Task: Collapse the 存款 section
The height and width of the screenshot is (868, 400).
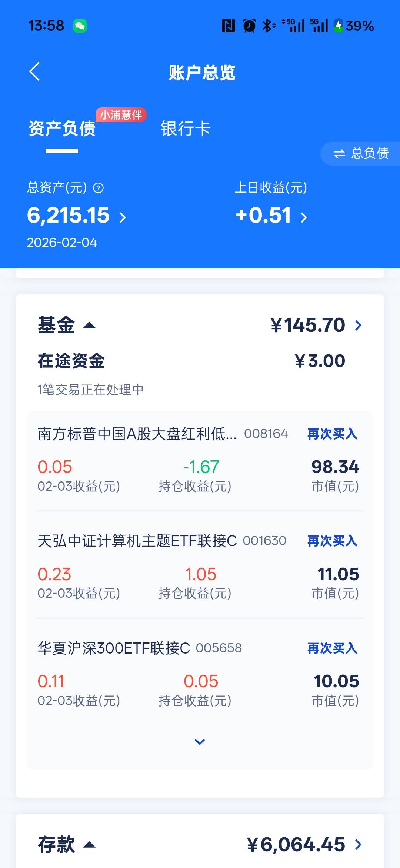Action: (89, 845)
